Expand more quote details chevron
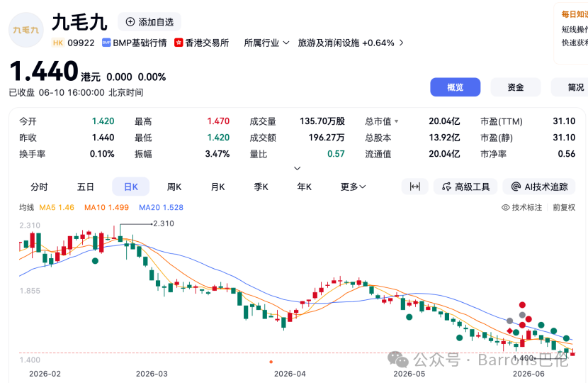This screenshot has width=588, height=383. [x=297, y=168]
